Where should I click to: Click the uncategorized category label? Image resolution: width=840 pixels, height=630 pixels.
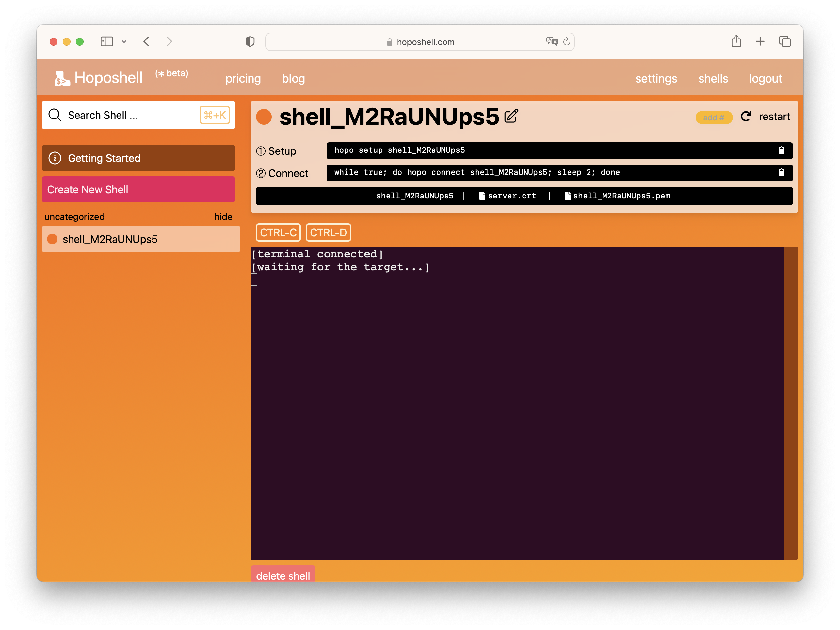click(74, 217)
